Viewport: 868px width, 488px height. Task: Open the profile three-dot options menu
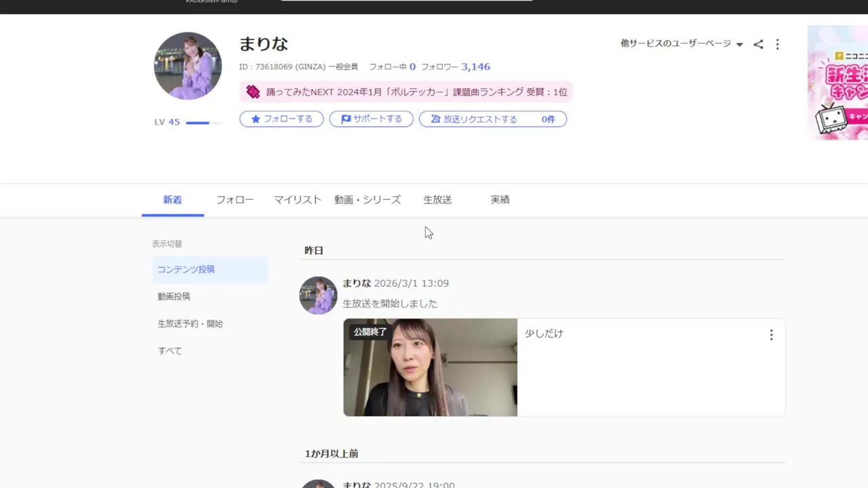[x=777, y=44]
